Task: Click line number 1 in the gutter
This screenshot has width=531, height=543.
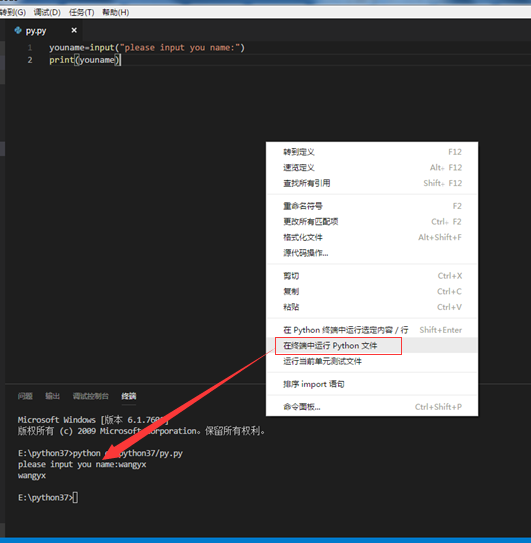Action: coord(30,47)
